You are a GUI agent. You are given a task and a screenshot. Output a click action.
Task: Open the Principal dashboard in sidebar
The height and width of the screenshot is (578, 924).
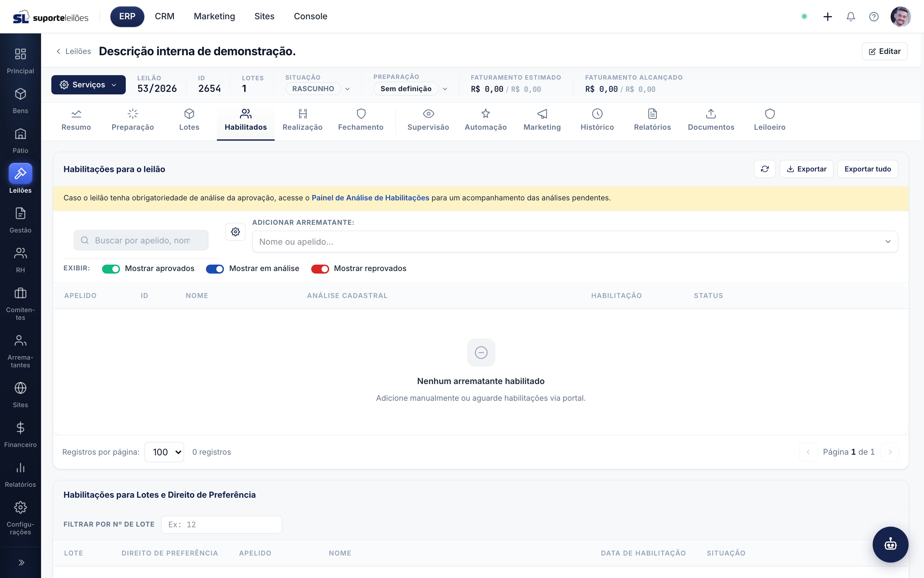[20, 61]
